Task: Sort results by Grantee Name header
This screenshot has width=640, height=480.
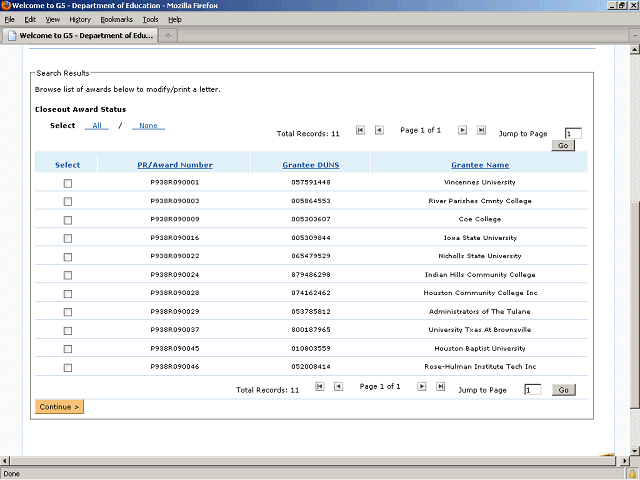Action: pyautogui.click(x=479, y=165)
